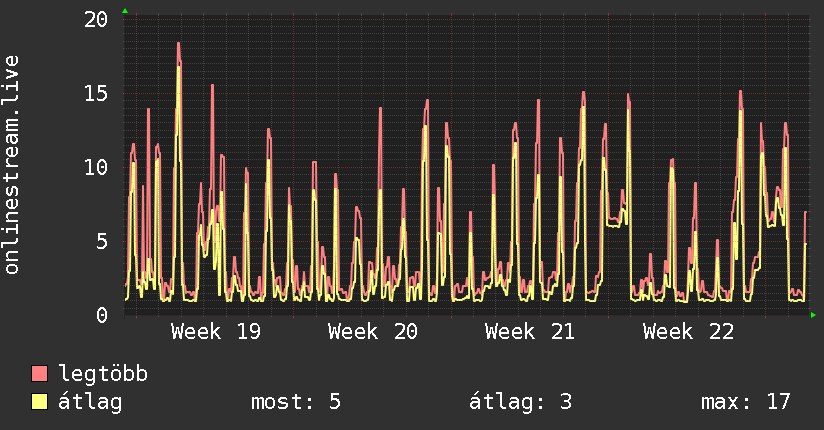The image size is (824, 430).
Task: Click the y-axis value 15
Action: pos(96,94)
